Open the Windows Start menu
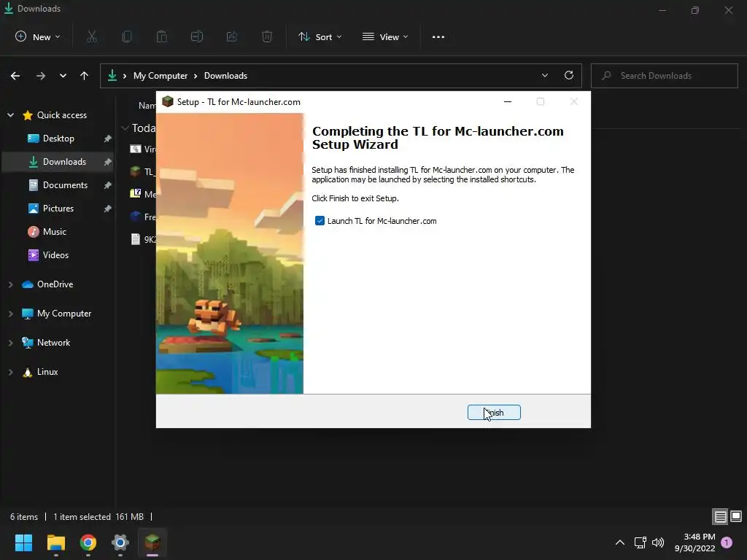Image resolution: width=747 pixels, height=560 pixels. [23, 542]
